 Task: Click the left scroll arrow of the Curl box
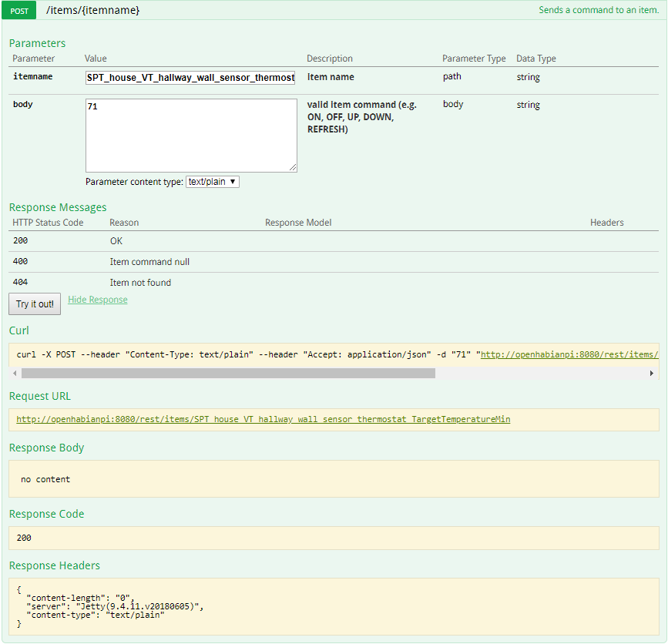15,373
